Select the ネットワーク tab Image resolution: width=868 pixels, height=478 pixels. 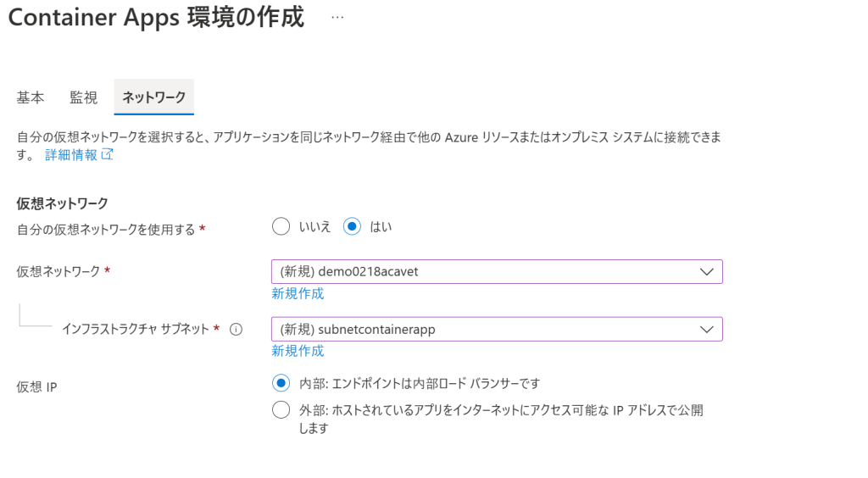point(154,97)
